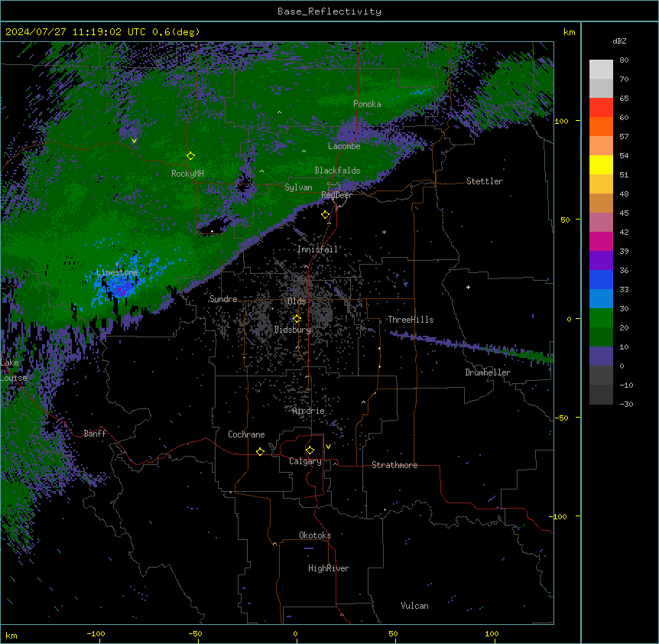Click the km unit label in the bottom left
This screenshot has height=644, width=659.
click(x=11, y=635)
